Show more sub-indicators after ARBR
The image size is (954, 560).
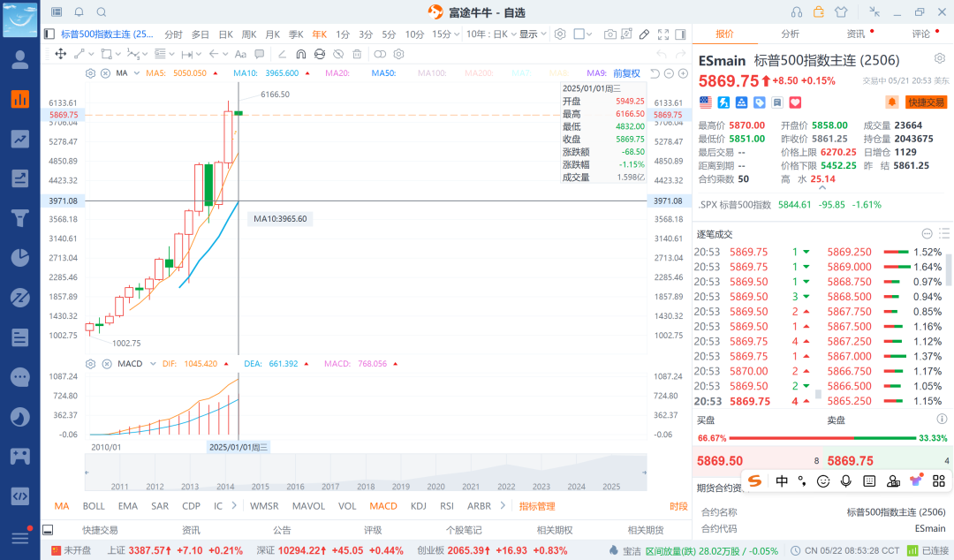click(x=503, y=505)
